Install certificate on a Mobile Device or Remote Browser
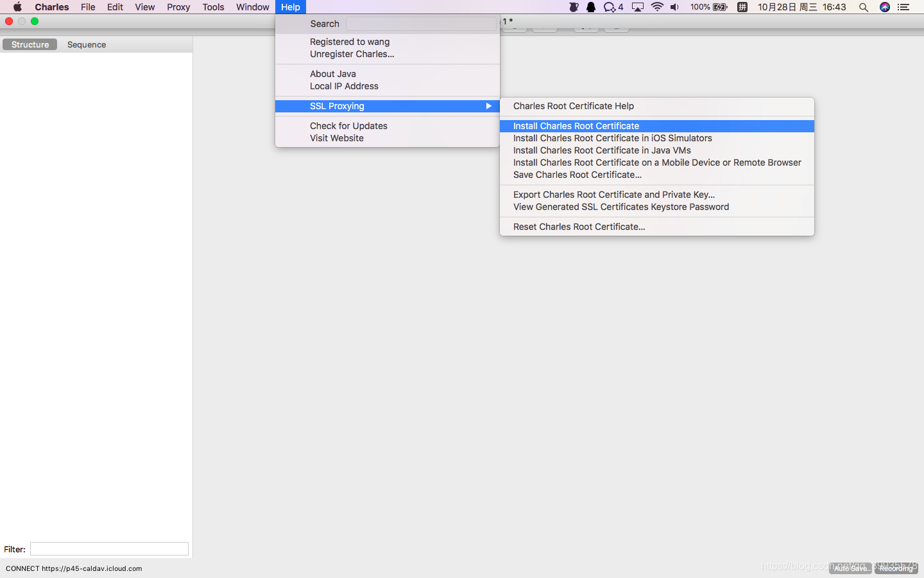Screen dimensions: 924x578 657,162
